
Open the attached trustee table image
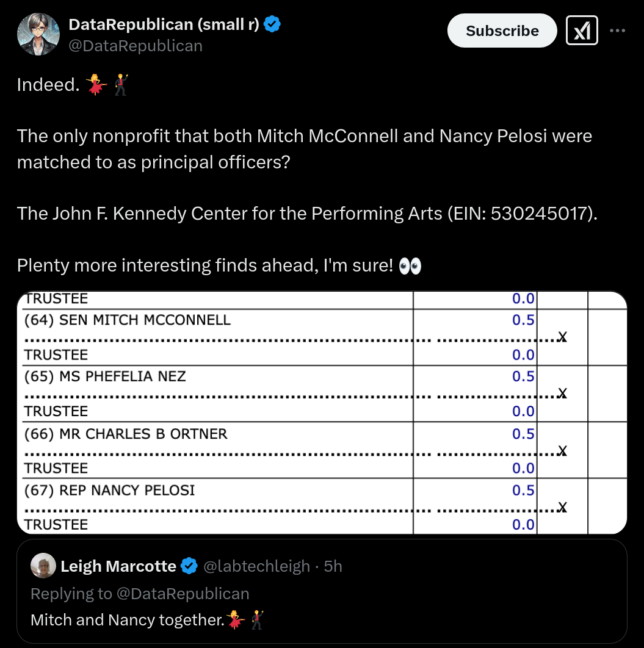point(322,412)
